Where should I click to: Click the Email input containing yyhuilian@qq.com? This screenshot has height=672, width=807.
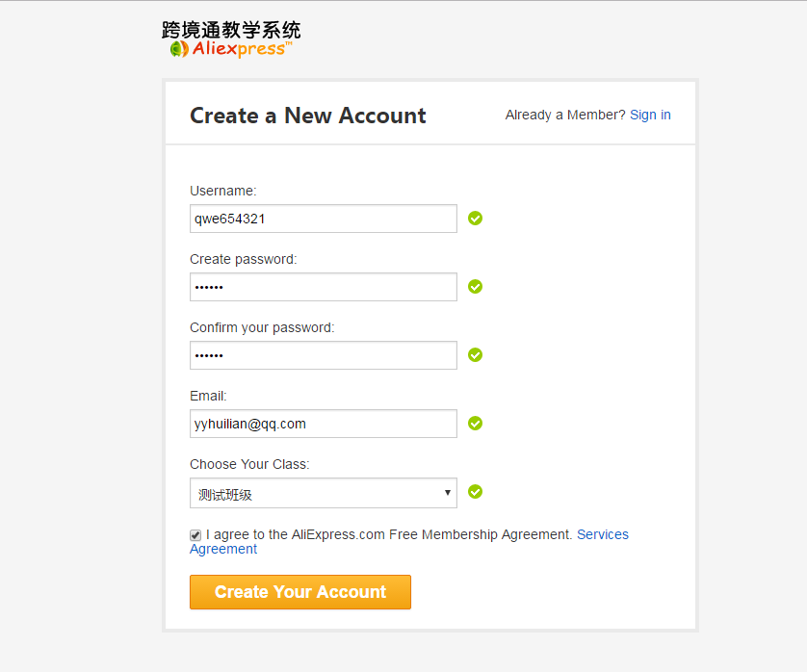coord(323,424)
